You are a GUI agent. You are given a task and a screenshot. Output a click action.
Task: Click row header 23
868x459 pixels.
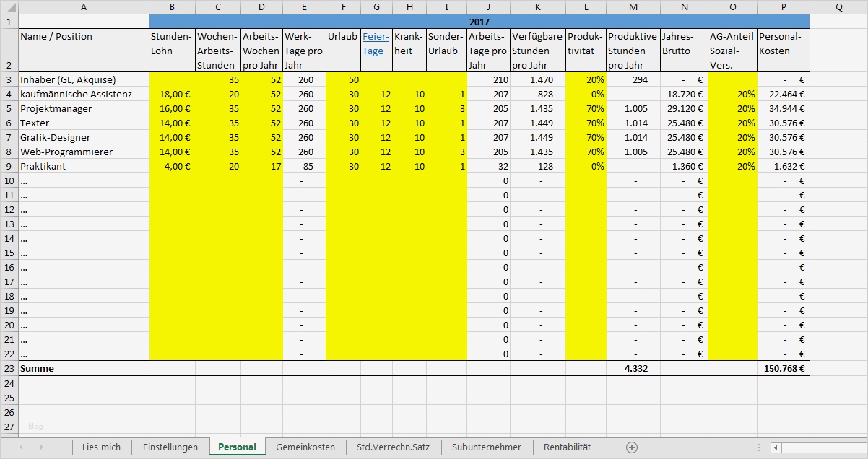[10, 368]
